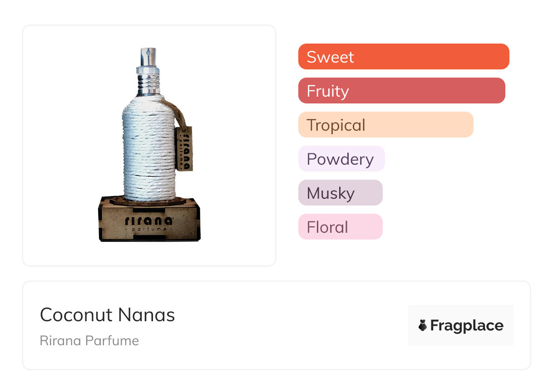553x392 pixels.
Task: Click the hanging brown tag on bottle
Action: pyautogui.click(x=184, y=148)
